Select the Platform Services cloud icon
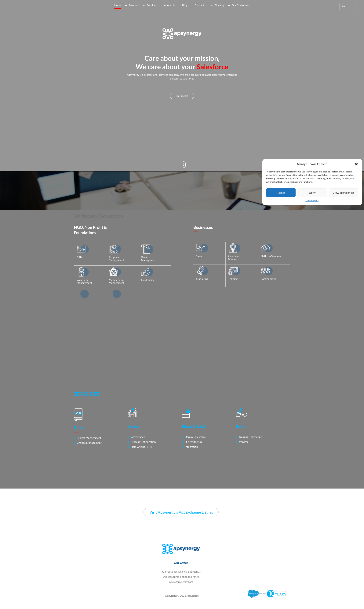The width and height of the screenshot is (364, 609). [x=265, y=248]
